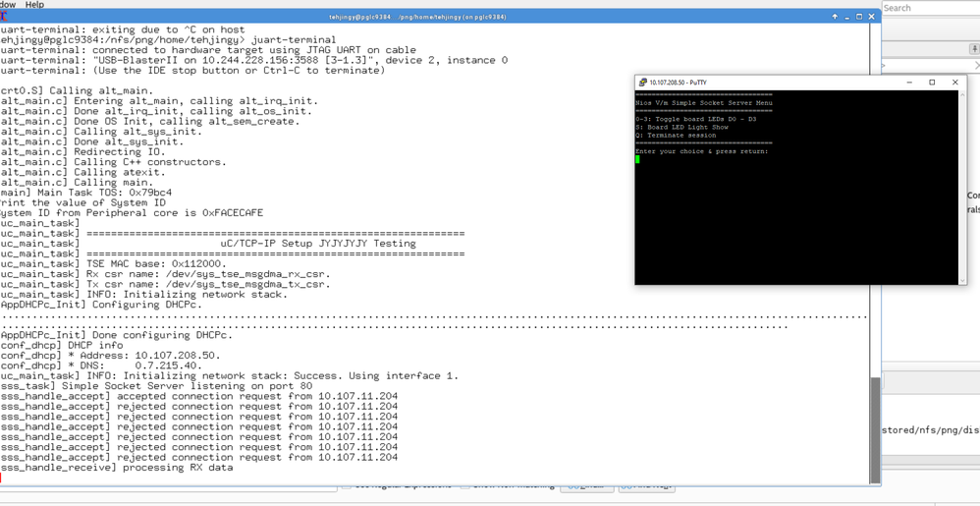This screenshot has height=506, width=980.
Task: Click 'Done alt_sys_init.' line
Action: tap(92, 142)
